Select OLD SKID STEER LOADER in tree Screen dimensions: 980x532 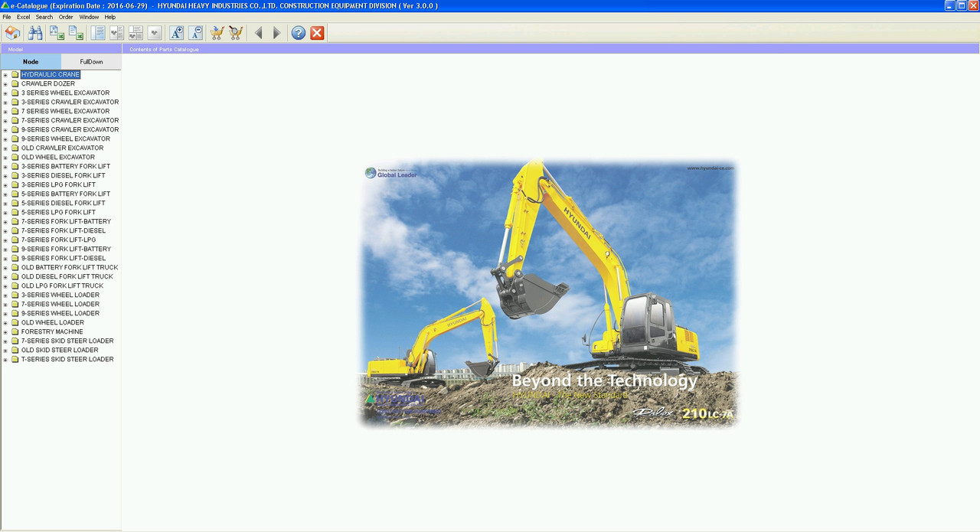click(60, 350)
